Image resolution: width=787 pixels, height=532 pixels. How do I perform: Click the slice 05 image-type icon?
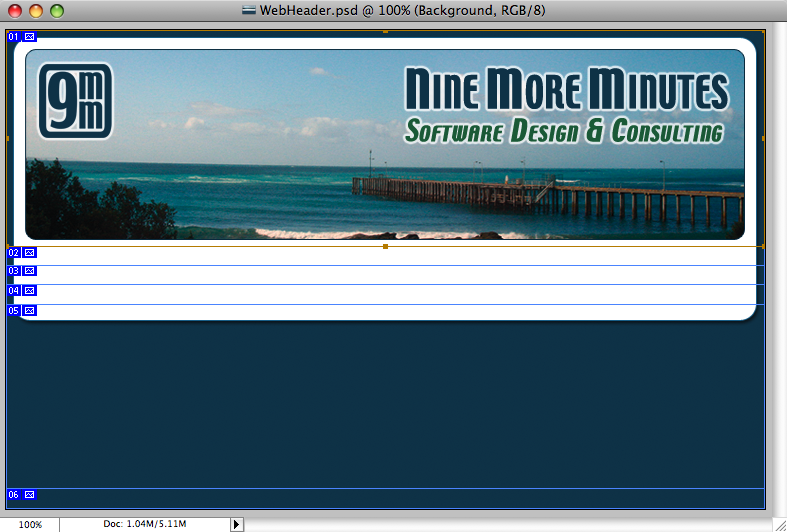[30, 310]
